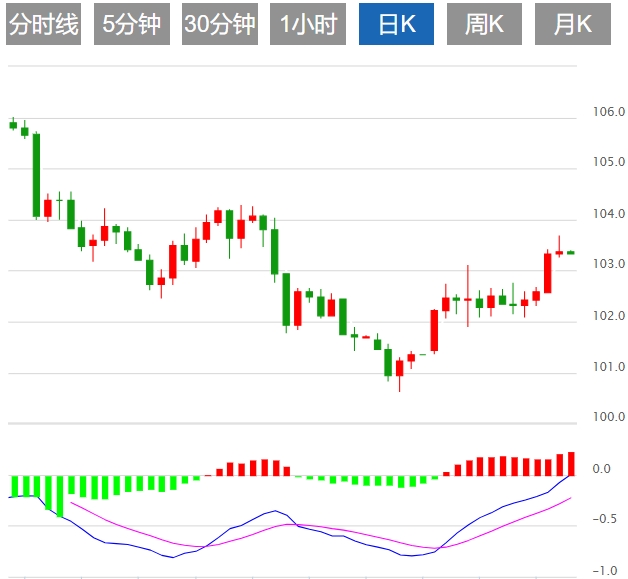Switch to the 周K weekly tab
This screenshot has width=628, height=579.
tap(484, 25)
